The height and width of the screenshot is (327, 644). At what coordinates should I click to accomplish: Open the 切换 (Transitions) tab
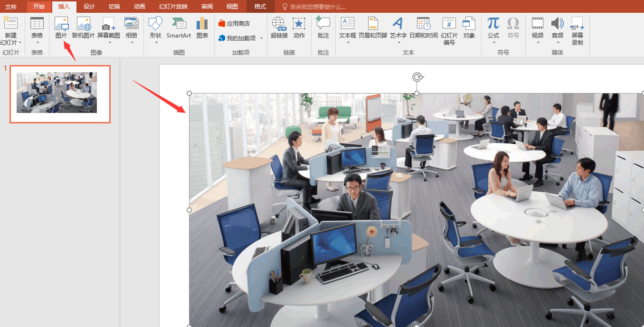(114, 7)
